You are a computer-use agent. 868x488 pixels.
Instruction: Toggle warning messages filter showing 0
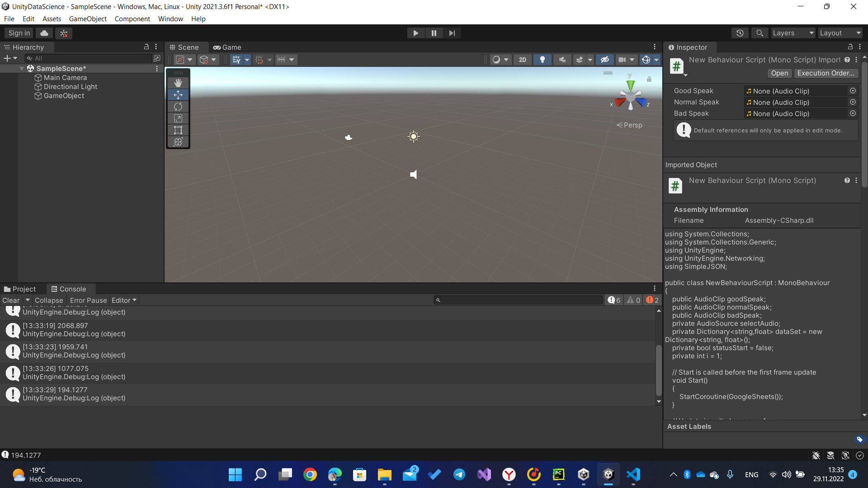click(633, 300)
